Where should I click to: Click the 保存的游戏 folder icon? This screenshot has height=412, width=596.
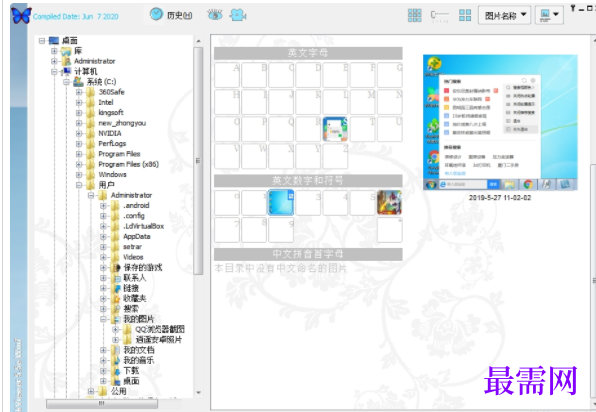point(116,268)
